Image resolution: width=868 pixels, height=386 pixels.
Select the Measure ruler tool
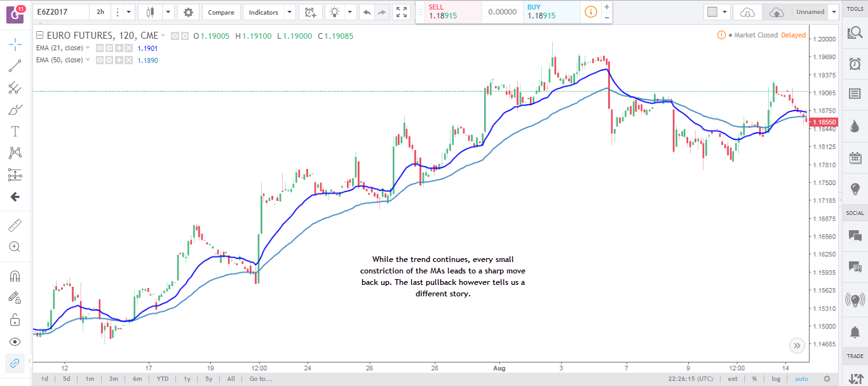[14, 224]
